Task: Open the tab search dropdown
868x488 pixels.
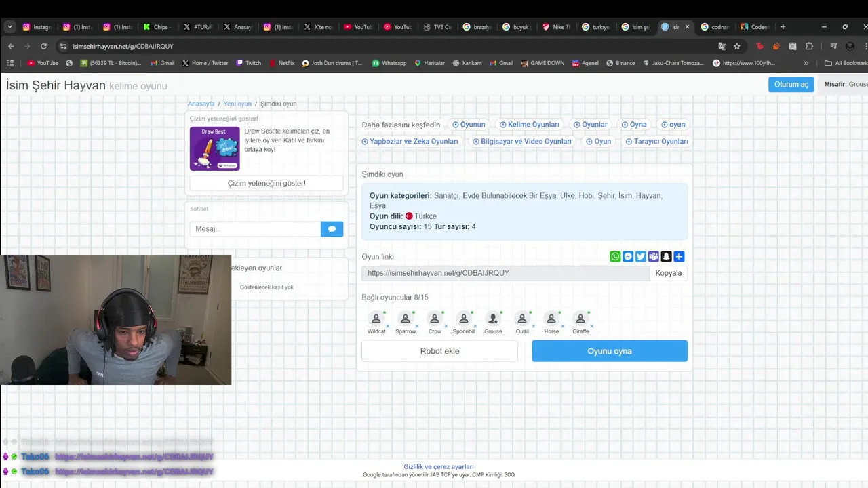Action: pyautogui.click(x=9, y=27)
